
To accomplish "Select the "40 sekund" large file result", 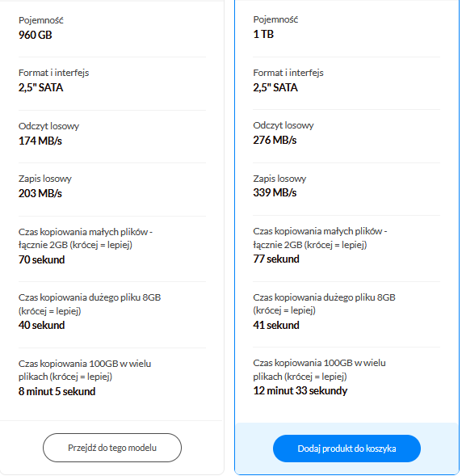I will 41,325.
